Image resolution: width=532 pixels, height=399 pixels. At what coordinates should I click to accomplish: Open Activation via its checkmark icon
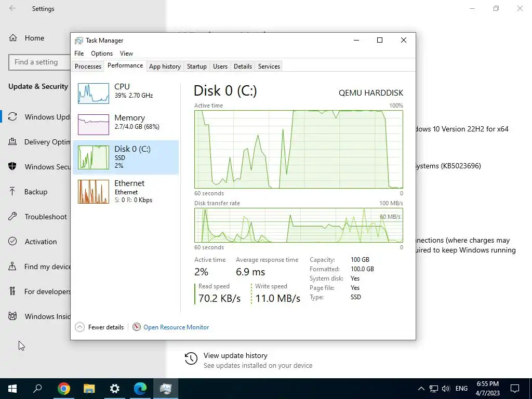tap(12, 241)
